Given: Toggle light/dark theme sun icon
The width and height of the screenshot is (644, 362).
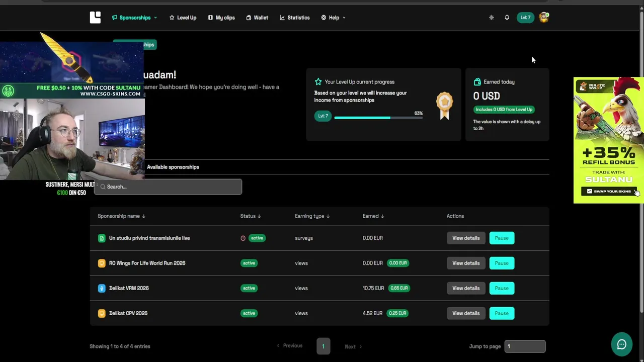Looking at the screenshot, I should [492, 18].
